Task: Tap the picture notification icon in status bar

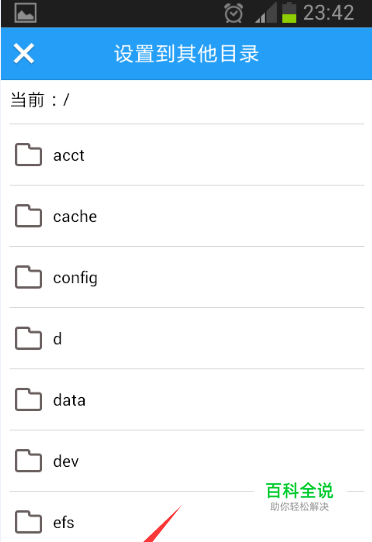Action: click(26, 13)
